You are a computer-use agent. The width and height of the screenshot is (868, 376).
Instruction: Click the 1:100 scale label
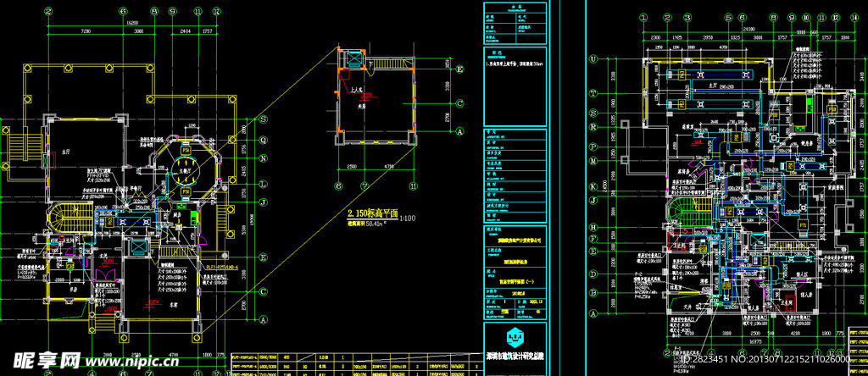(408, 220)
